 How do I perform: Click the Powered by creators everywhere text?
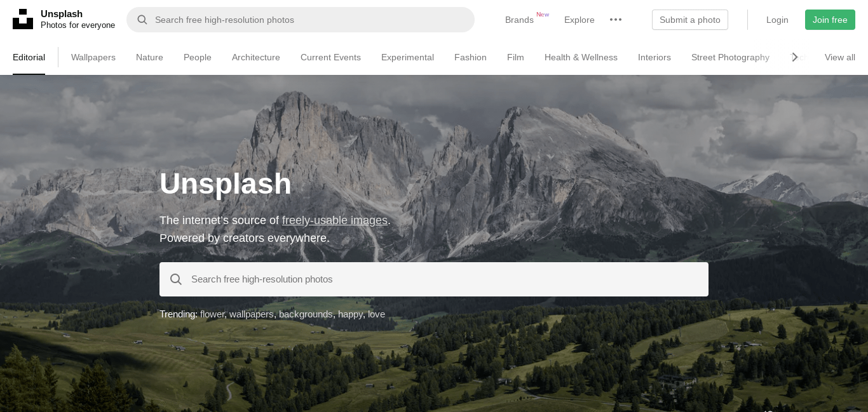[245, 238]
